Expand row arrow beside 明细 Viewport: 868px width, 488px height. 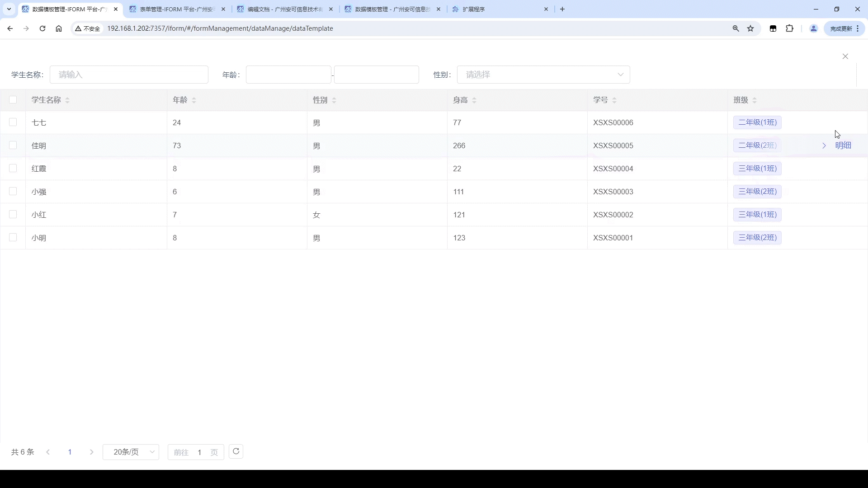(824, 145)
